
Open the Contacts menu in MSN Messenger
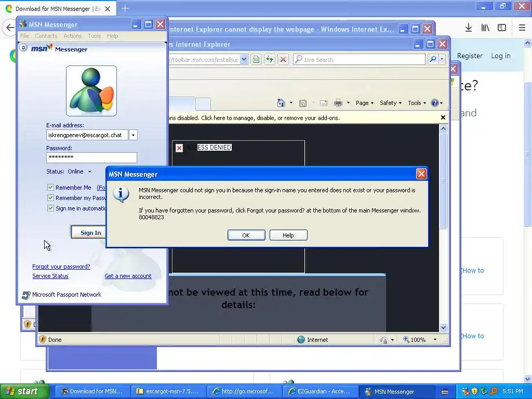point(46,36)
